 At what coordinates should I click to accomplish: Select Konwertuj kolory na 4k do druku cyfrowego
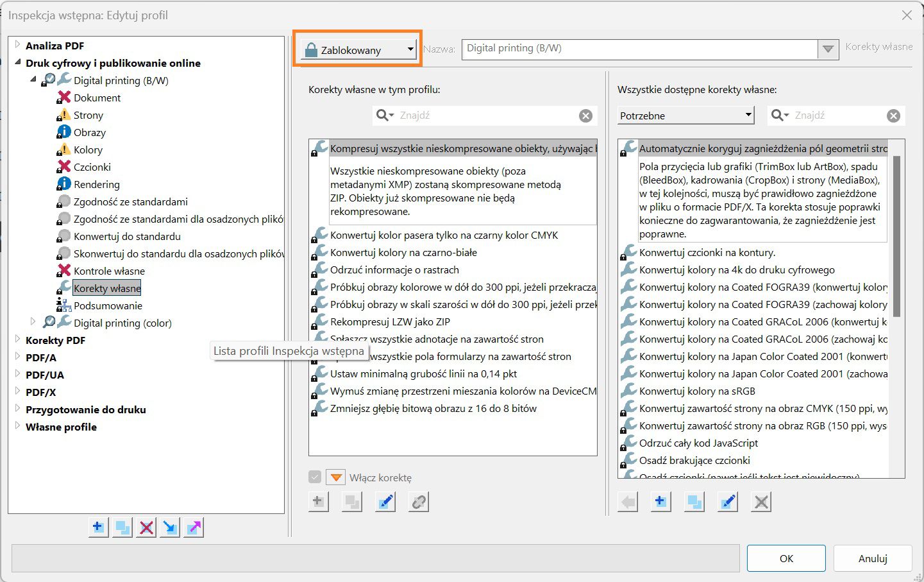[737, 270]
